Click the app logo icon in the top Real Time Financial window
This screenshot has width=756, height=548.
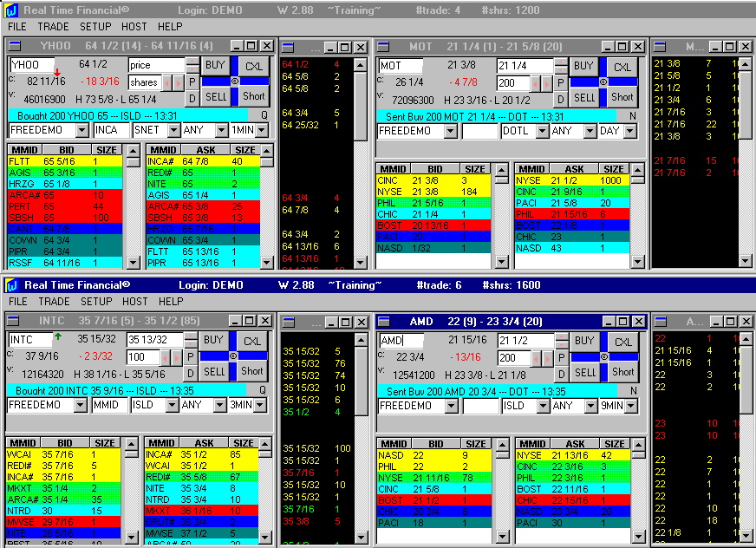coord(10,10)
